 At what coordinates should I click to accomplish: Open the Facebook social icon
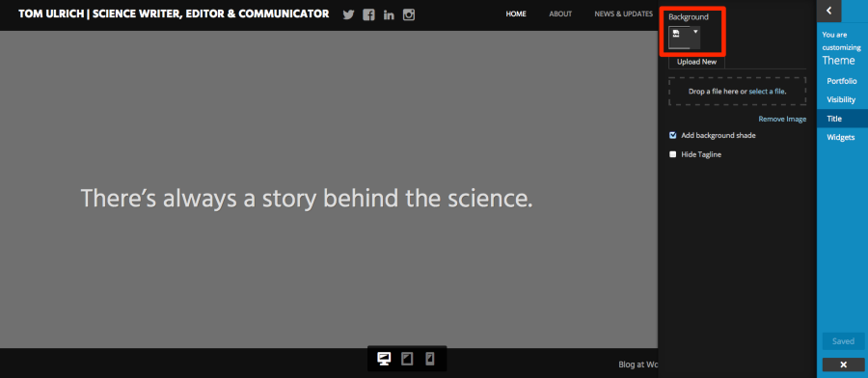coord(368,14)
